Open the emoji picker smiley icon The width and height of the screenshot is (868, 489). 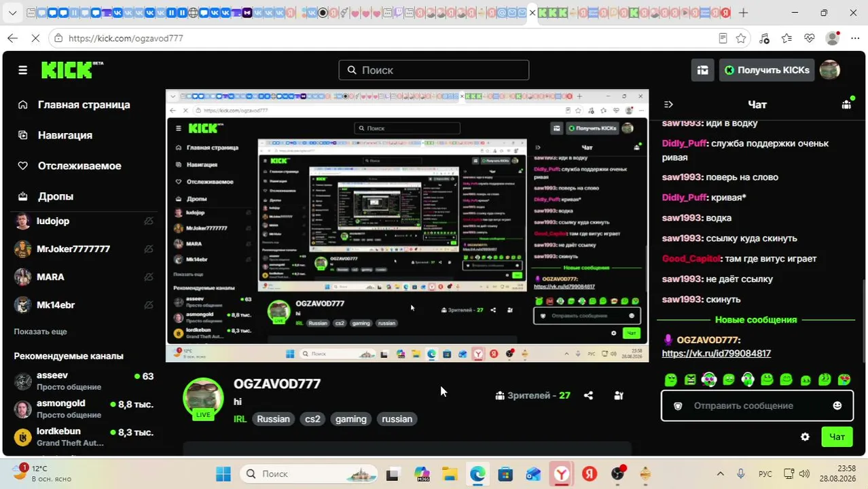pyautogui.click(x=837, y=405)
